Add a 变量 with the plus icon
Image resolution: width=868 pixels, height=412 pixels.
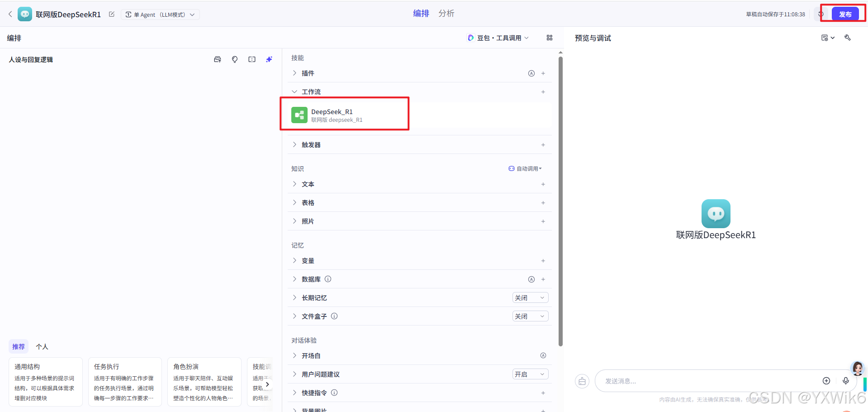(543, 261)
